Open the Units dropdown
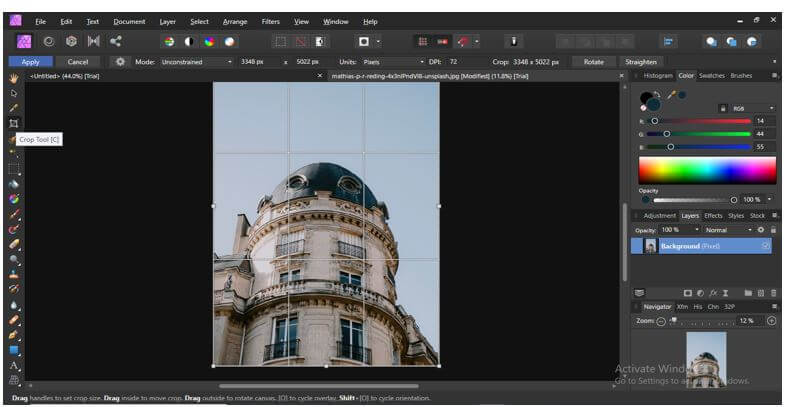The height and width of the screenshot is (407, 789). (394, 62)
